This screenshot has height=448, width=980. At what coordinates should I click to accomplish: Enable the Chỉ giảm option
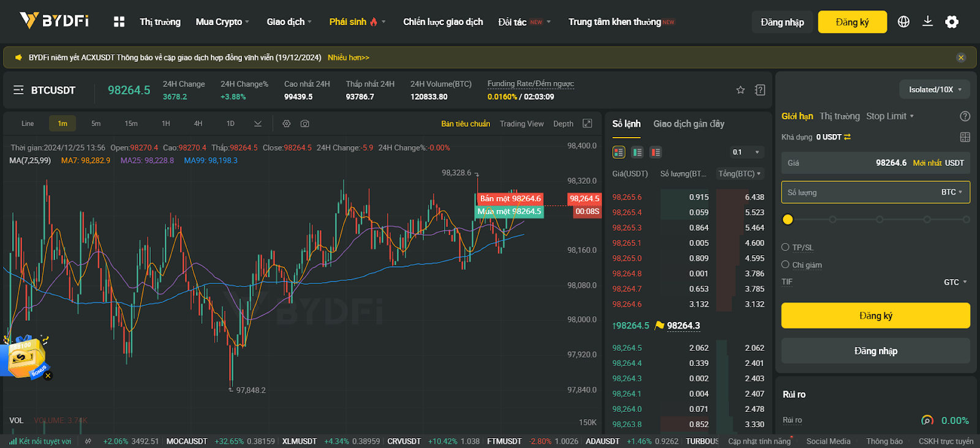coord(785,265)
